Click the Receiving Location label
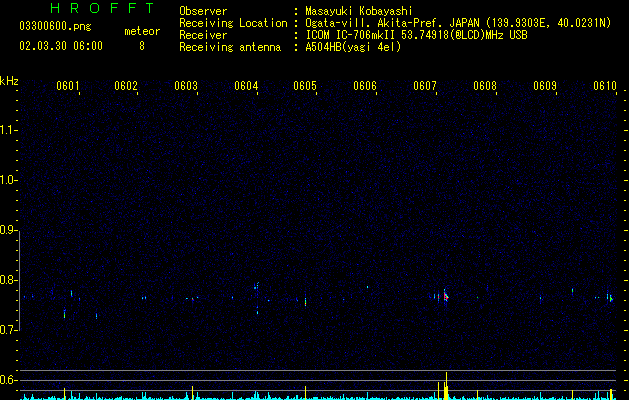Image resolution: width=629 pixels, height=400 pixels. (x=233, y=23)
